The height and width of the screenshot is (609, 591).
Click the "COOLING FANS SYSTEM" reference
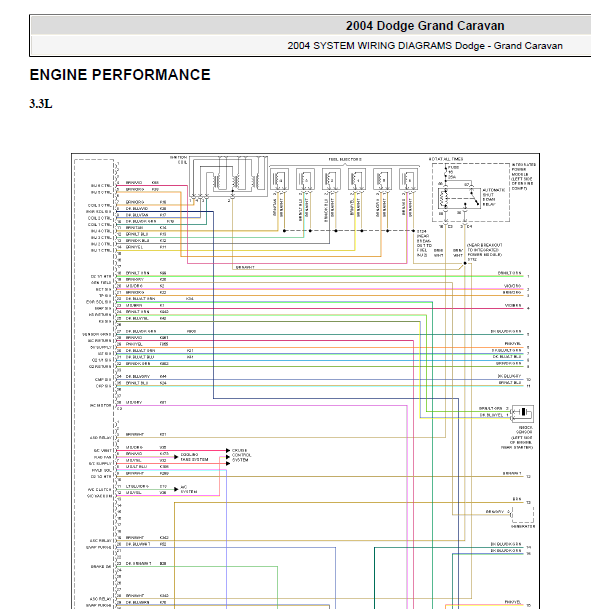(194, 457)
